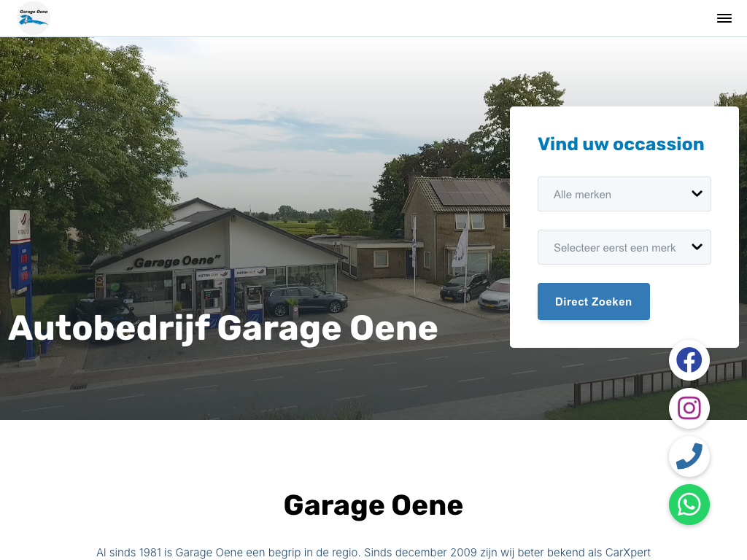747x560 pixels.
Task: Click the blue phone call icon
Action: click(x=689, y=456)
